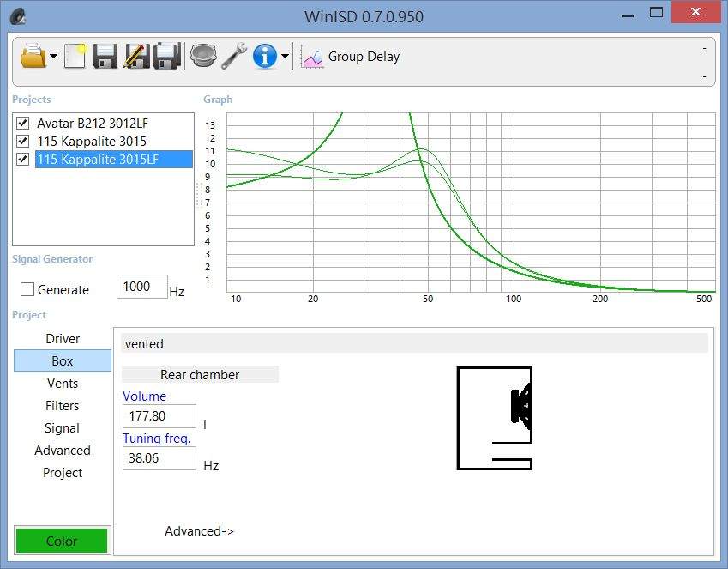Select the highlighted 115 Kappalite 3015LF row
The image size is (728, 569).
[114, 159]
